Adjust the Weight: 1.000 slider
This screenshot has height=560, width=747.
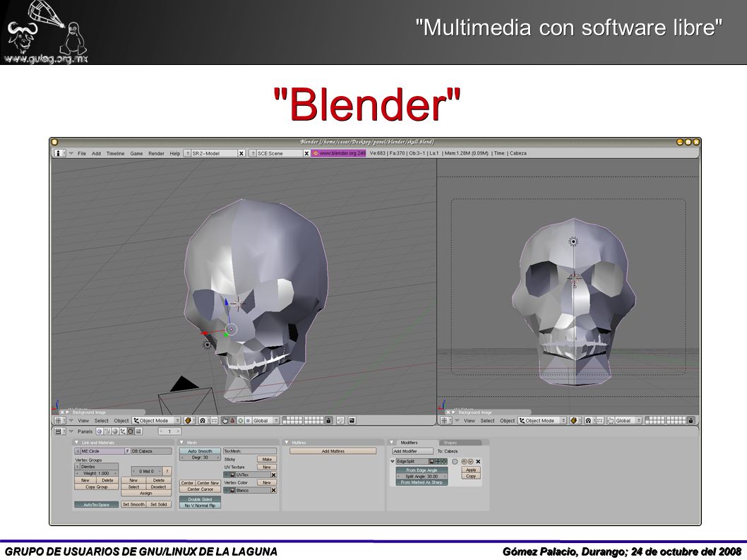click(96, 473)
